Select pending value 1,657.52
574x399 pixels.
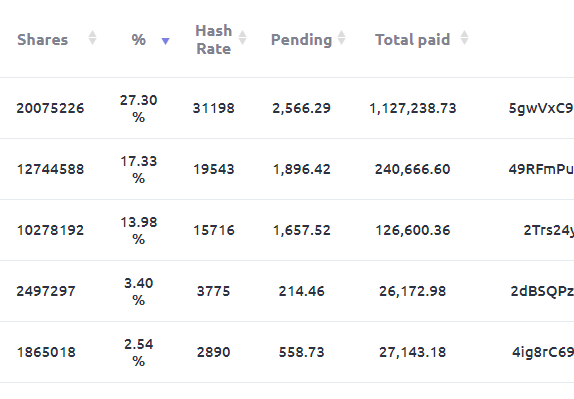[302, 230]
